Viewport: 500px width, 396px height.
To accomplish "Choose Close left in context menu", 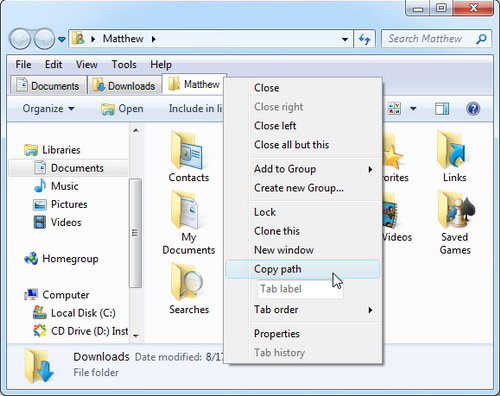I will pyautogui.click(x=303, y=126).
